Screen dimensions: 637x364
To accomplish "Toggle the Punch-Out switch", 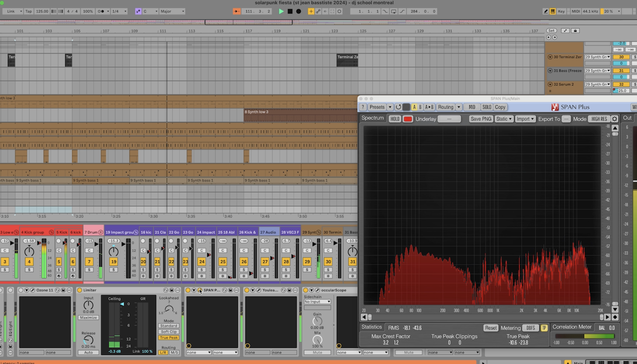I will tap(402, 11).
